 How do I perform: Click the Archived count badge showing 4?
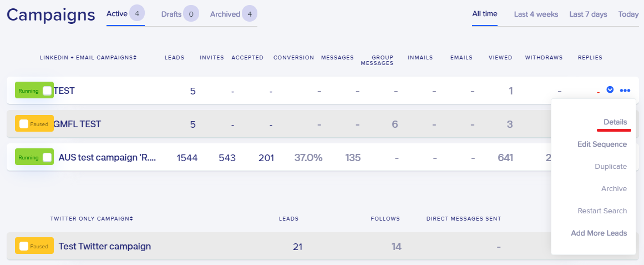[250, 13]
